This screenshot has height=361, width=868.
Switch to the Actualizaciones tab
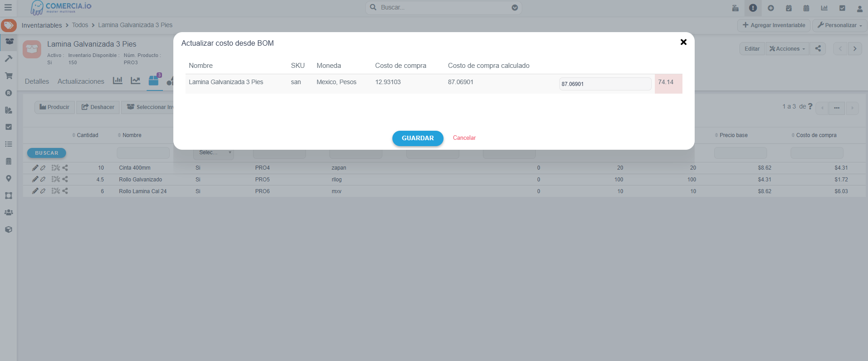tap(81, 81)
